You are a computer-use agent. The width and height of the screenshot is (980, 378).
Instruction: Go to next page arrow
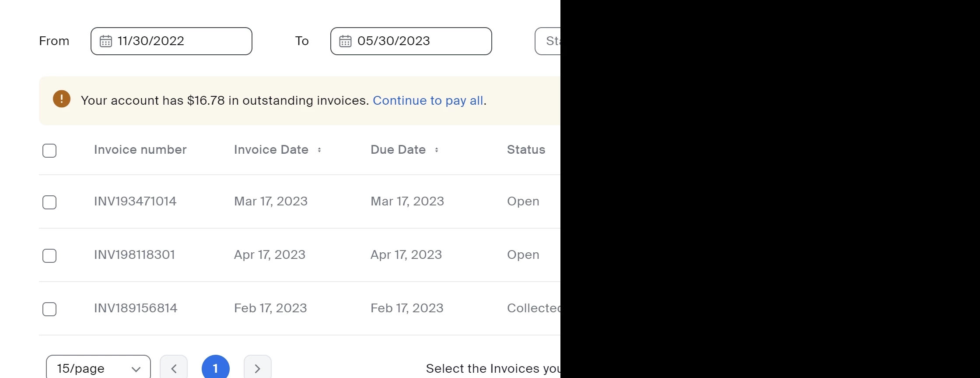(258, 368)
